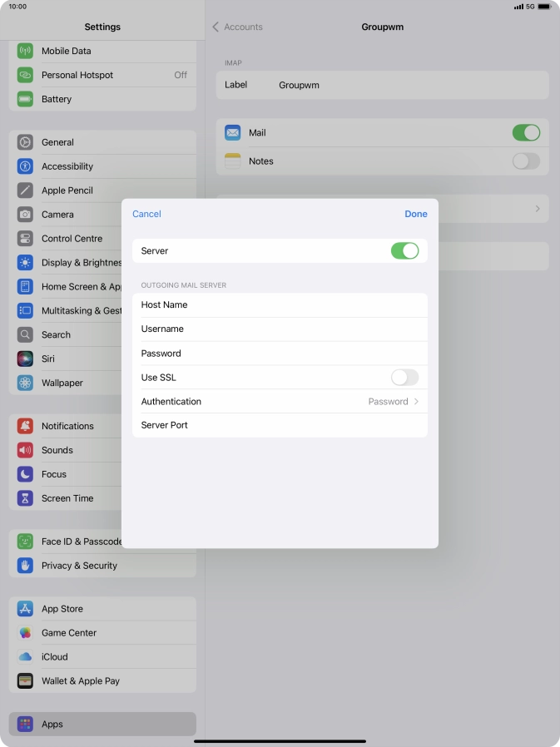Open Screen Time settings item
The image size is (560, 747).
click(x=67, y=498)
